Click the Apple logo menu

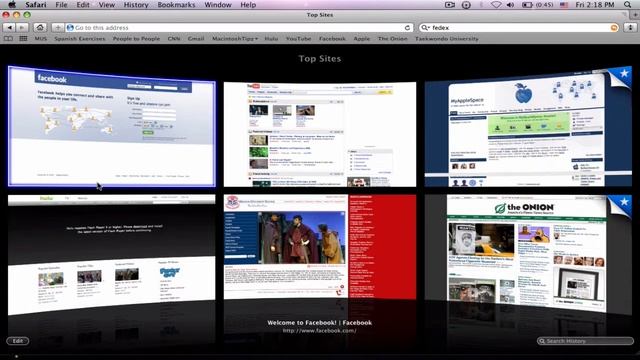click(12, 5)
